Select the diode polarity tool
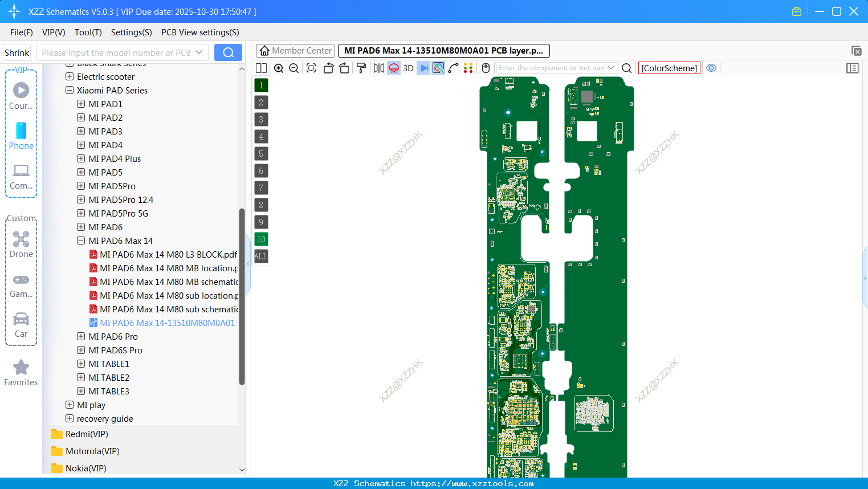Viewport: 868px width, 489px height. [422, 68]
